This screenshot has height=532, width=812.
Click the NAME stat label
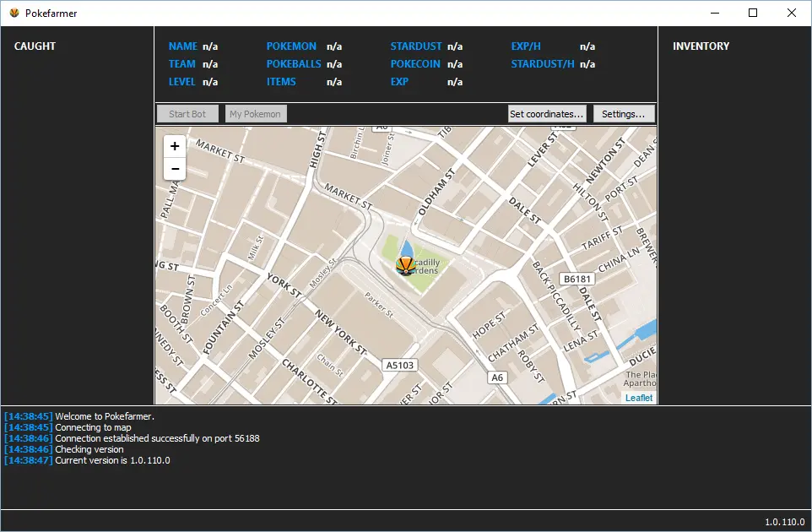183,46
